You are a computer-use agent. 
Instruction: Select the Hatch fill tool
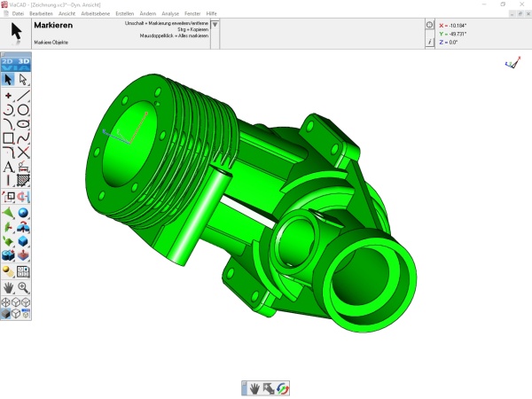(23, 181)
